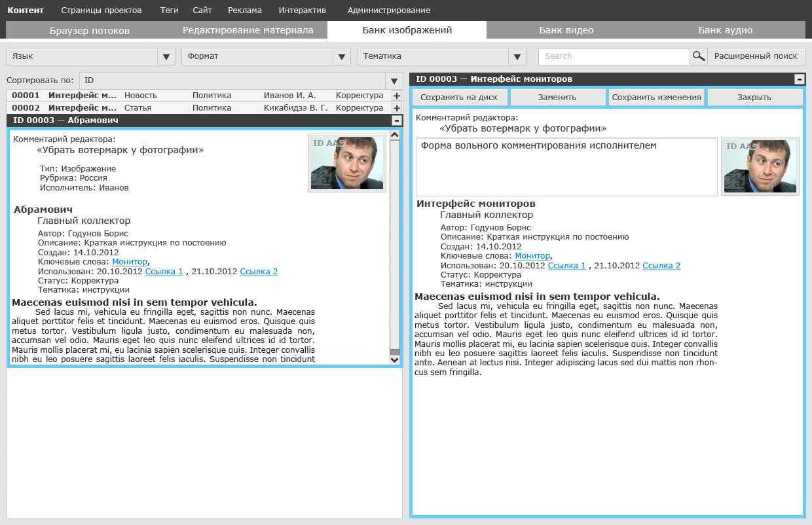Click the Заменить button

[557, 98]
